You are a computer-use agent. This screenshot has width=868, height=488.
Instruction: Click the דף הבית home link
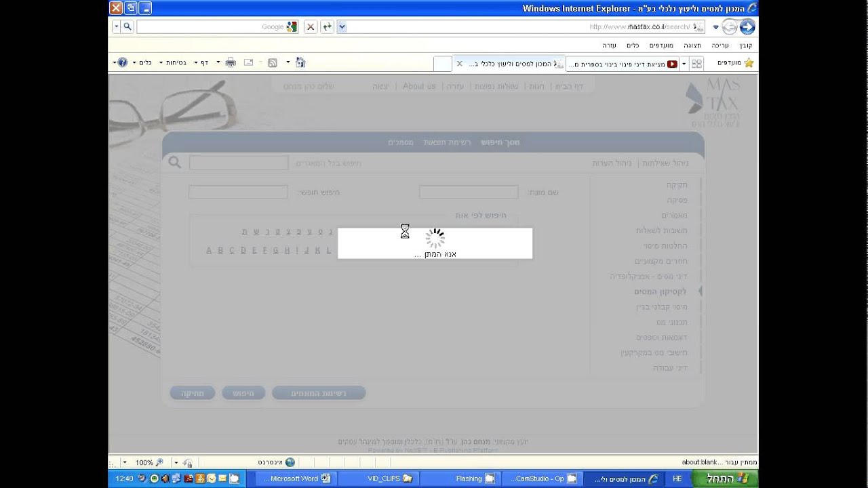tap(569, 86)
